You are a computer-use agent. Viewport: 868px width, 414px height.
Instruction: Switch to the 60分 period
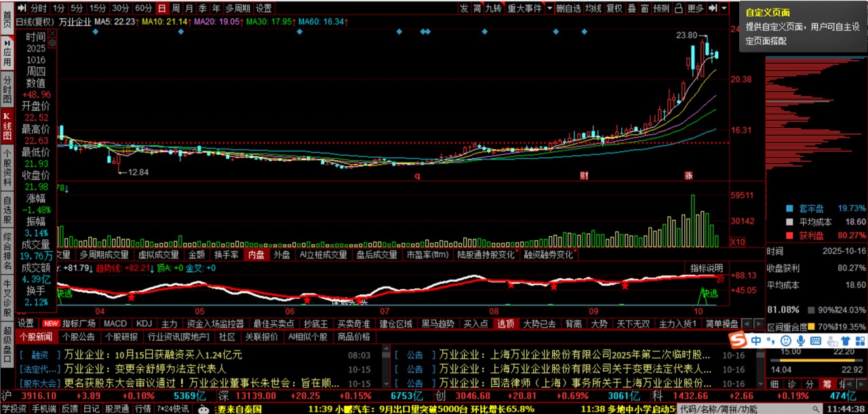tap(143, 8)
